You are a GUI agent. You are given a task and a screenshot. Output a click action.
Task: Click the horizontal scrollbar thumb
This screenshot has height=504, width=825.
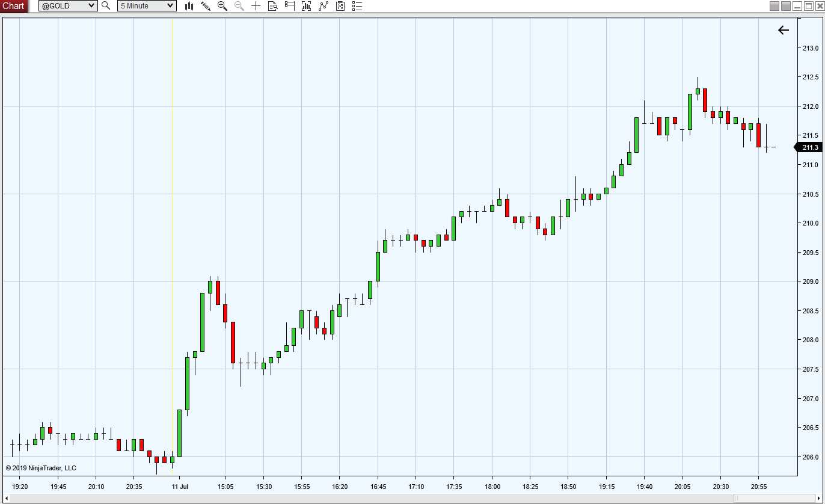774,498
